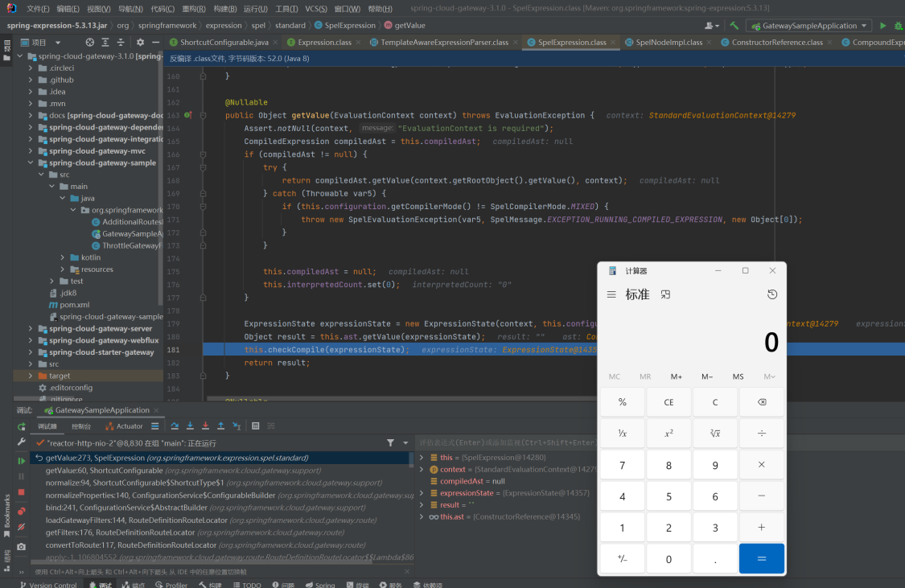Click the Step Out debugger icon
Screen dimensions: 905x588
[x=220, y=426]
